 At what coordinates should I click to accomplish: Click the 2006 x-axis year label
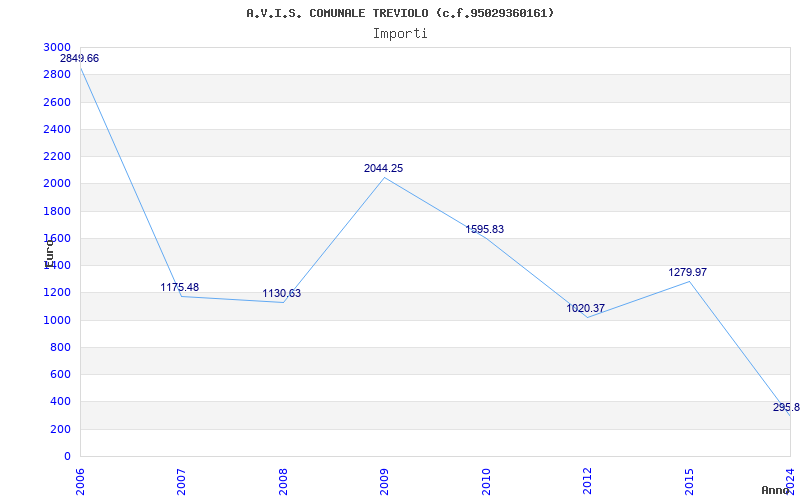[80, 481]
